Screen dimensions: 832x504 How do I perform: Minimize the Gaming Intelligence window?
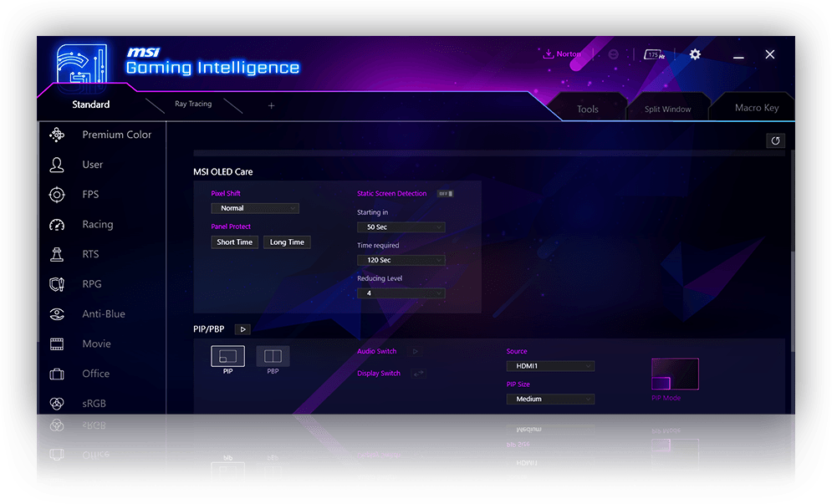(x=738, y=56)
